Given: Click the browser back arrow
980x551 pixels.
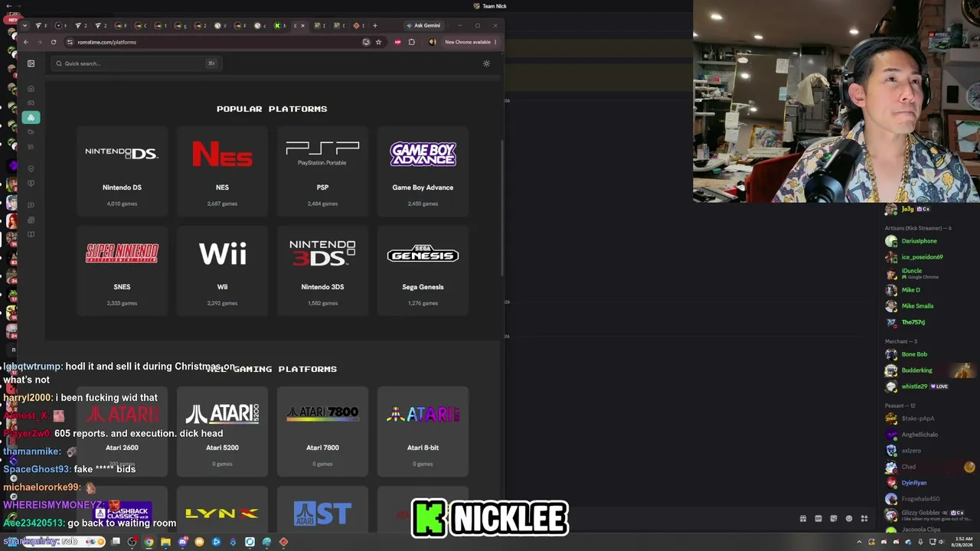Looking at the screenshot, I should [x=26, y=42].
